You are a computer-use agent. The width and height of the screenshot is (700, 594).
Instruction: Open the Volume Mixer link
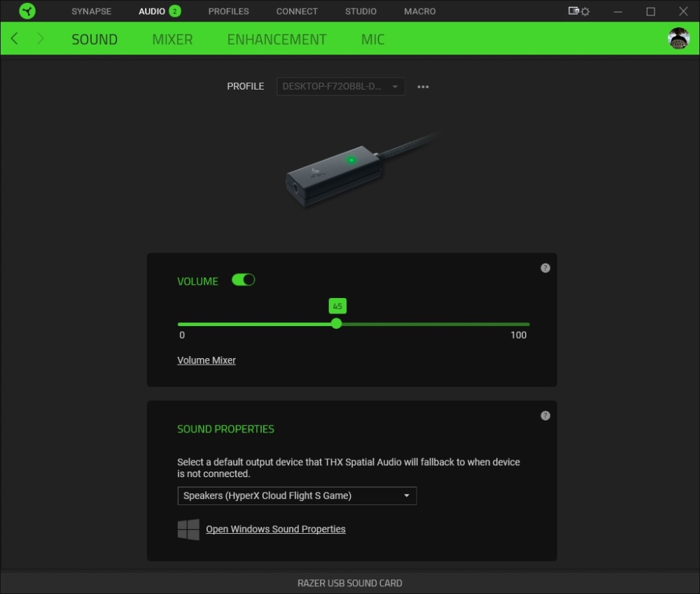[206, 360]
